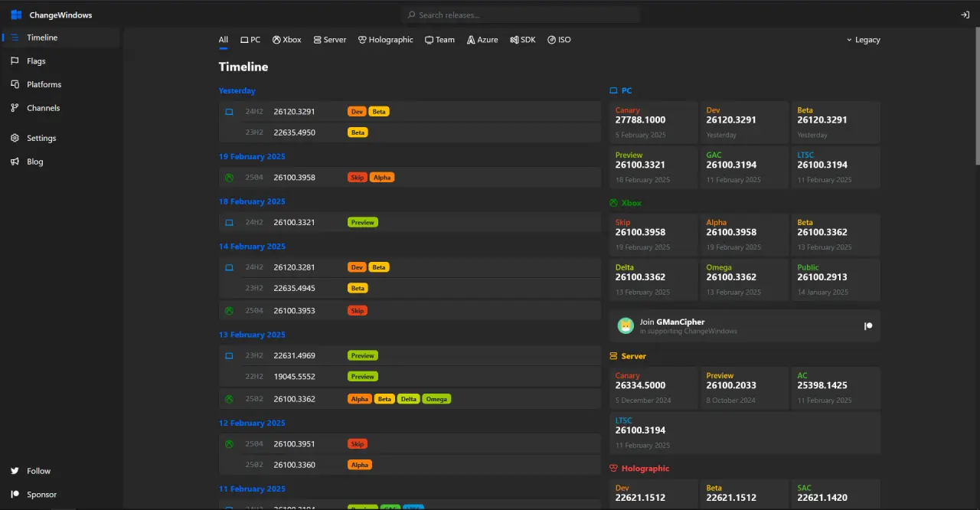Image resolution: width=980 pixels, height=510 pixels.
Task: Open release 22635.4950 row
Action: pyautogui.click(x=410, y=132)
